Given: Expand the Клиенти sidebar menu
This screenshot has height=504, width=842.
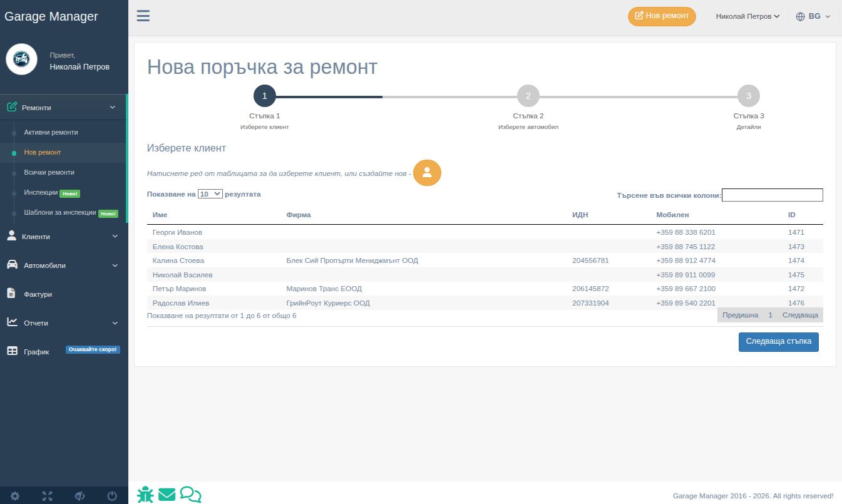Looking at the screenshot, I should [x=63, y=237].
